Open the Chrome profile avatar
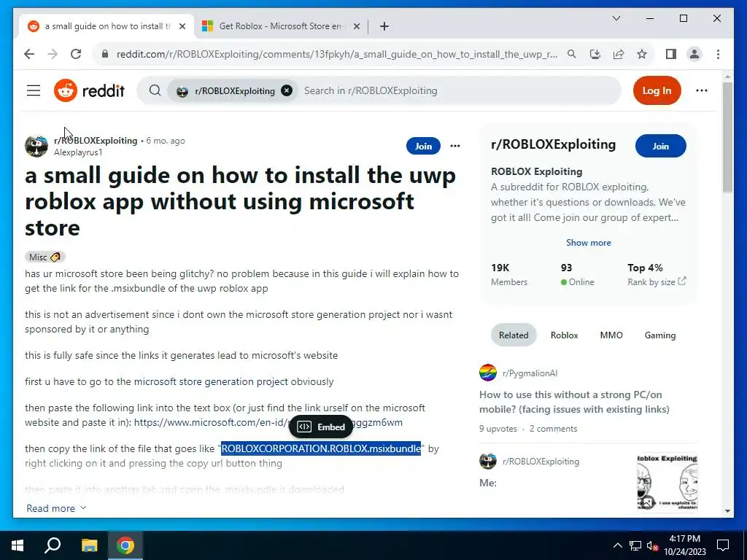The image size is (747, 560). (694, 54)
